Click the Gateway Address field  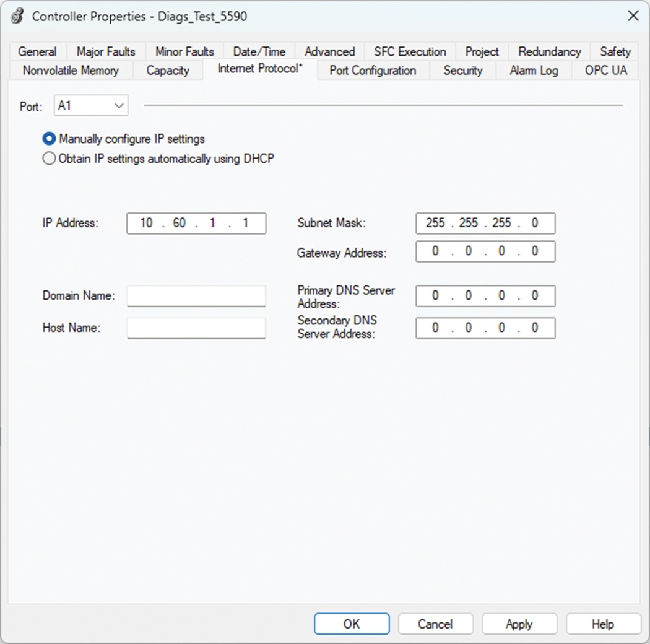(x=485, y=251)
